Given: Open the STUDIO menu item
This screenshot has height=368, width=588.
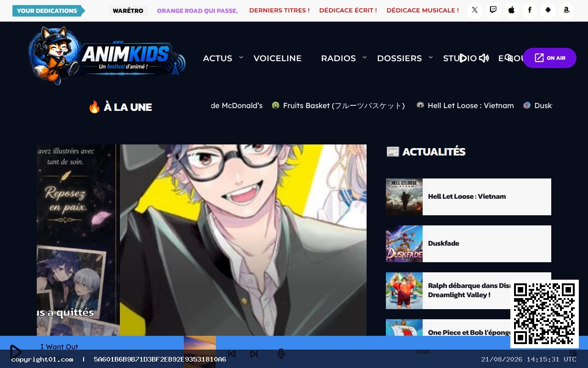Looking at the screenshot, I should [459, 58].
